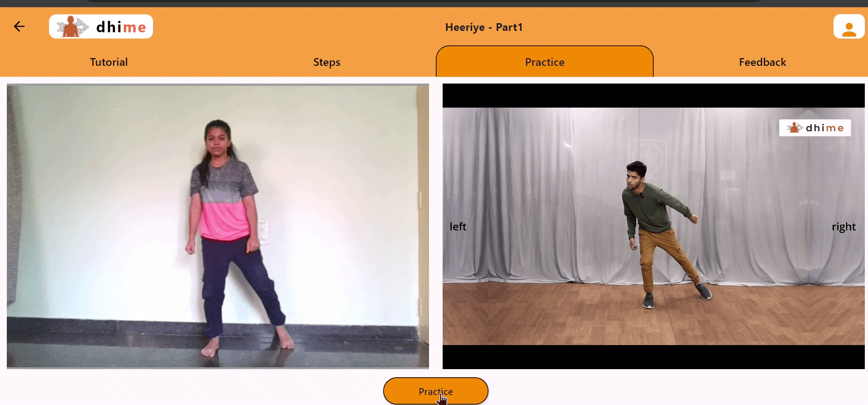The image size is (868, 405).
Task: Click the bottom black bar of tutorial video
Action: [x=653, y=357]
